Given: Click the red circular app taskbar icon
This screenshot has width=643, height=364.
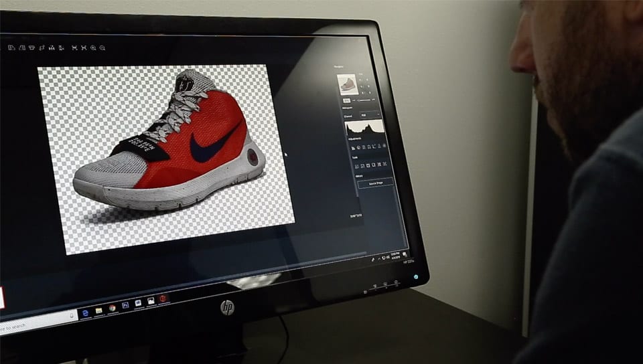Looking at the screenshot, I should pyautogui.click(x=163, y=298).
